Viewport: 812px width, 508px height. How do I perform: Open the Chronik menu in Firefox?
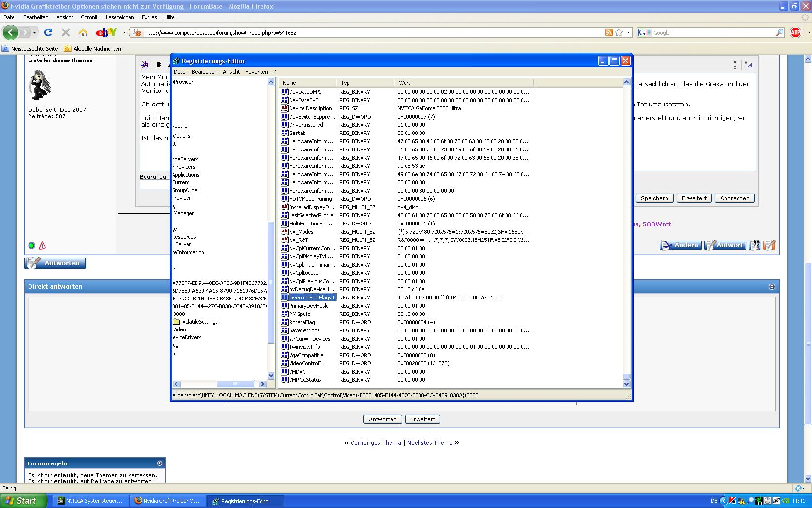point(89,17)
